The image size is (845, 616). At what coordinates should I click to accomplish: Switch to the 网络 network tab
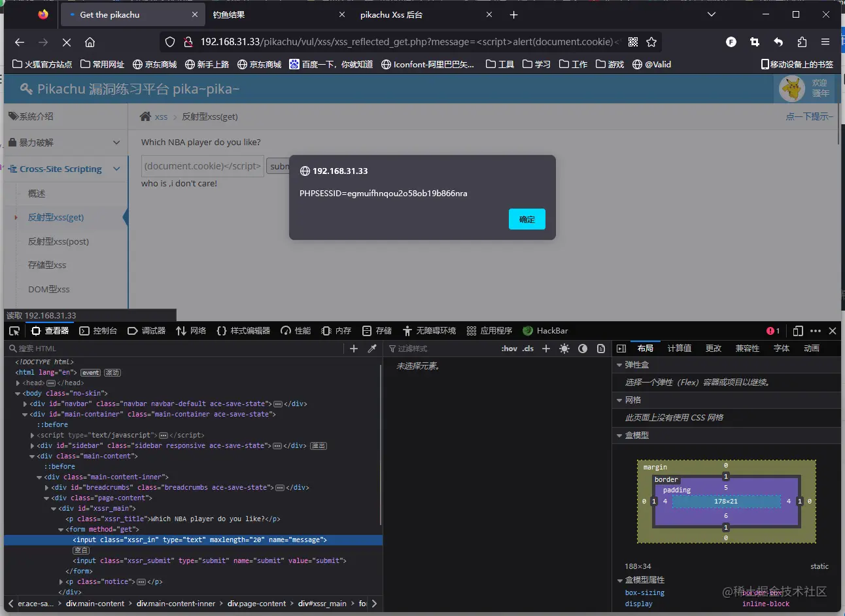(x=191, y=331)
